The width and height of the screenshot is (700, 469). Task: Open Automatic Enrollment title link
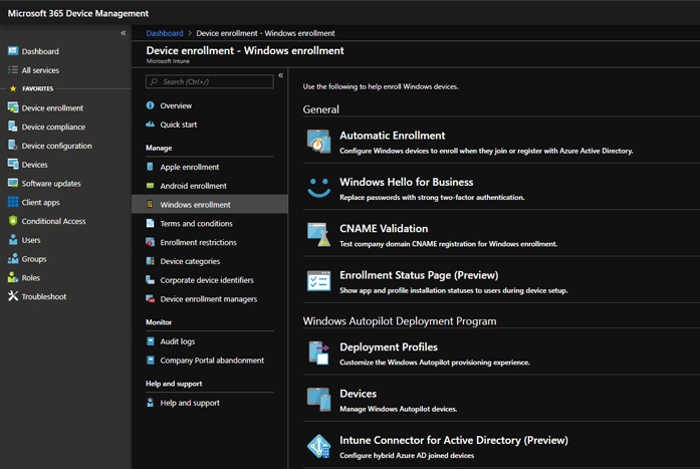392,135
